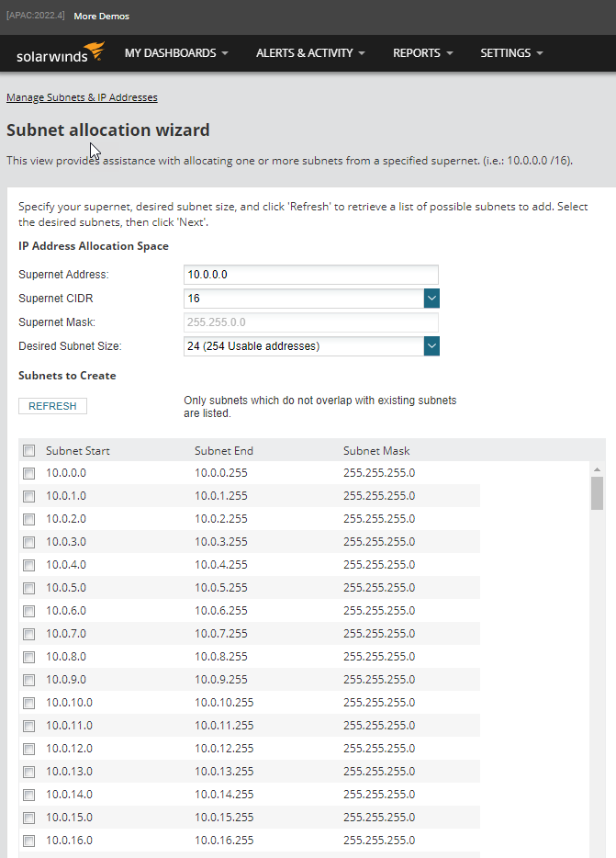
Task: Check the 10.0.9.0 subnet checkbox
Action: (29, 680)
